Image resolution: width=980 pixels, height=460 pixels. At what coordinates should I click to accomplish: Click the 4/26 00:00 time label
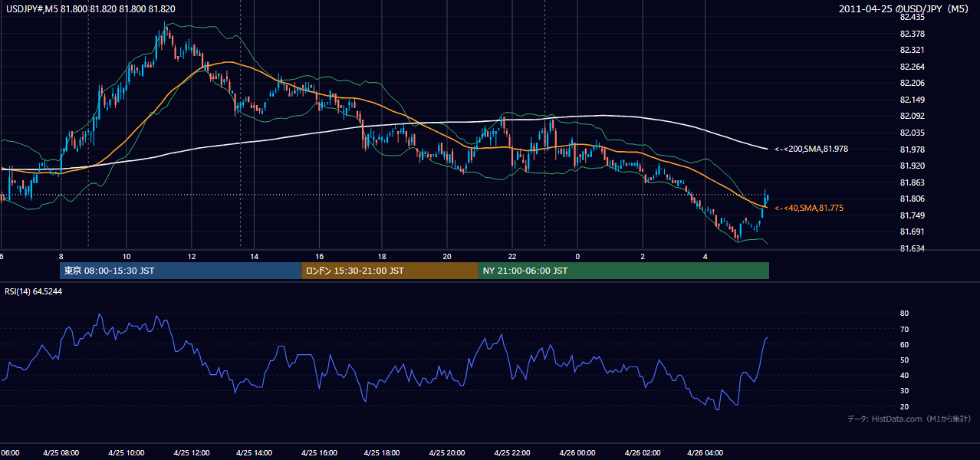point(577,452)
